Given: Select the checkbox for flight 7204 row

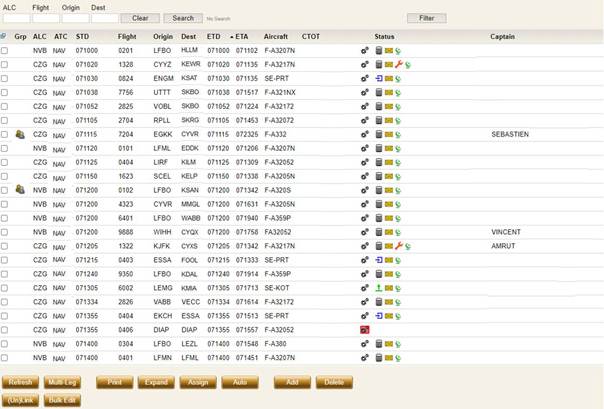Looking at the screenshot, I should point(4,134).
